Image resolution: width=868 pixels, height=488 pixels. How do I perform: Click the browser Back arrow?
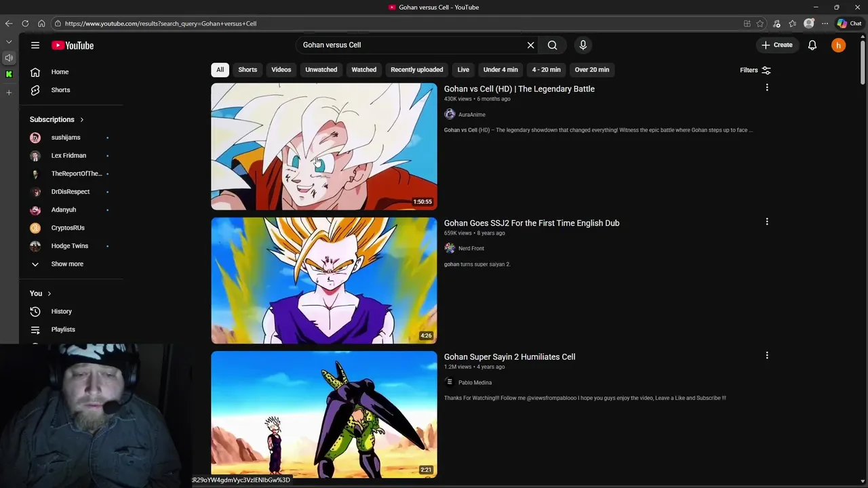click(9, 24)
